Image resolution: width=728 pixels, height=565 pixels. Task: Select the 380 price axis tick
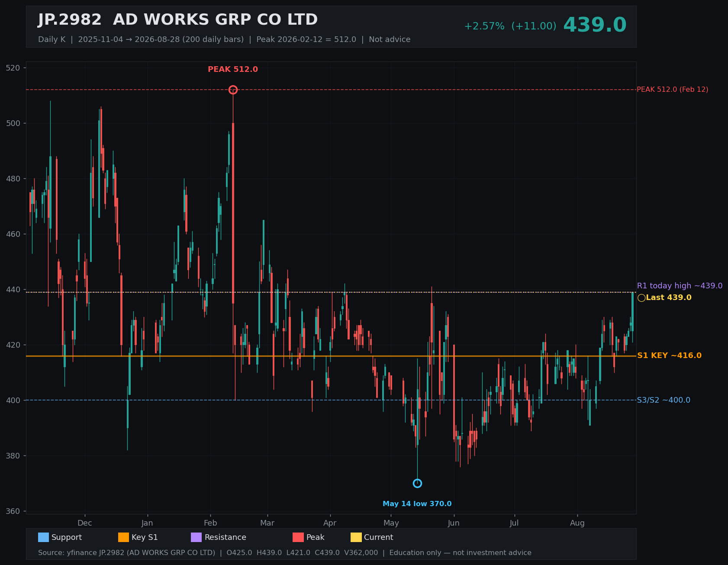tap(13, 456)
